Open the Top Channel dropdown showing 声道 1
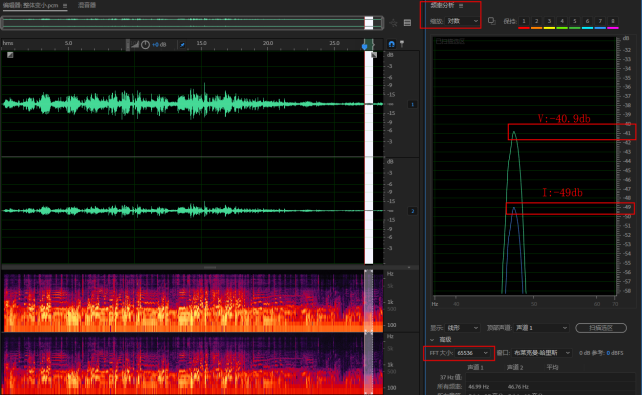 [542, 328]
